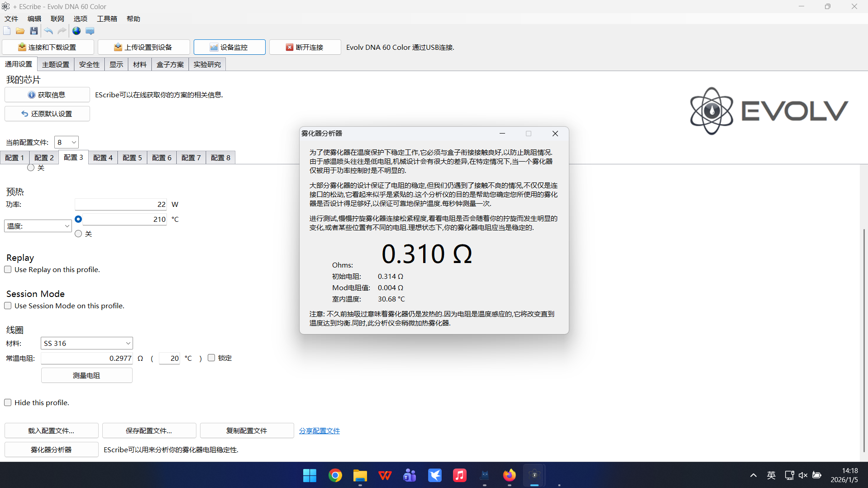Image resolution: width=868 pixels, height=488 pixels.
Task: Click the 测量电阻 button
Action: click(x=86, y=375)
